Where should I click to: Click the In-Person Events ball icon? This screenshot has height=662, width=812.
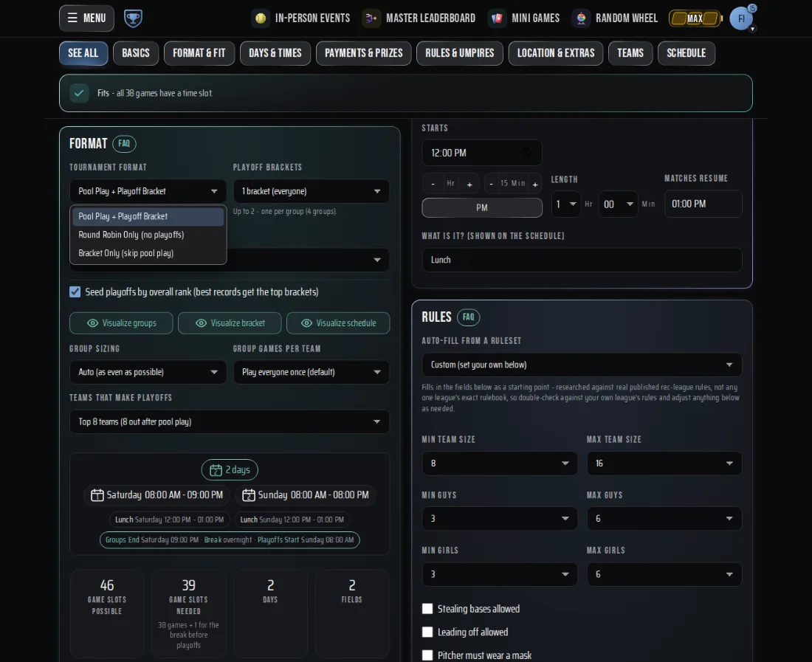point(261,18)
